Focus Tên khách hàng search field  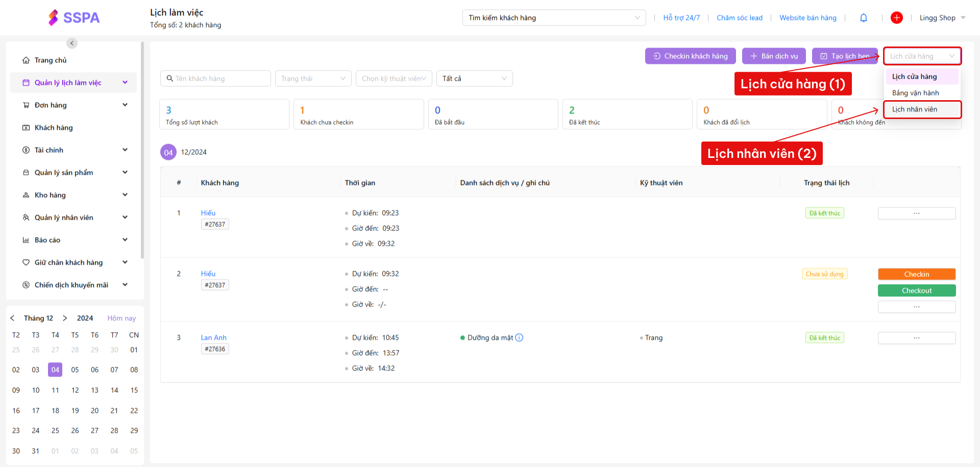[215, 79]
